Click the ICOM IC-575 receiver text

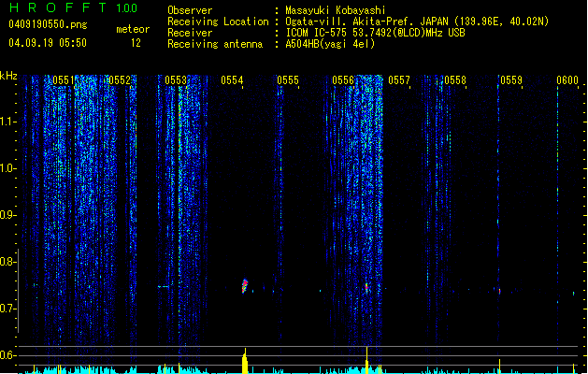click(375, 33)
